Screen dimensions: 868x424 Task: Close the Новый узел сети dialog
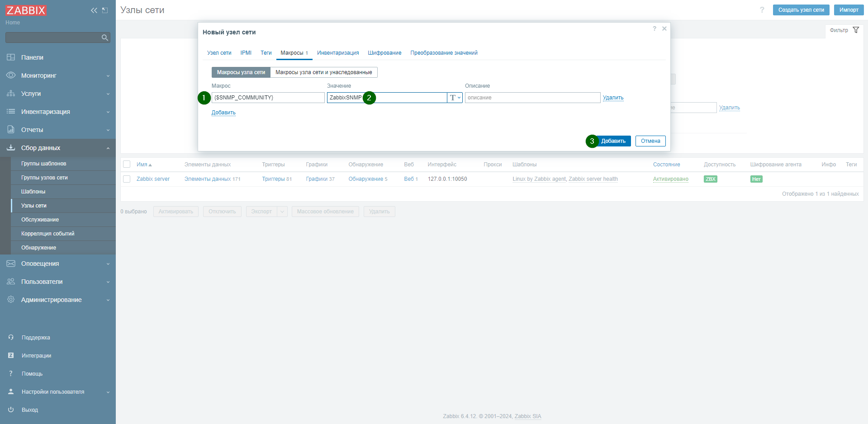[664, 28]
